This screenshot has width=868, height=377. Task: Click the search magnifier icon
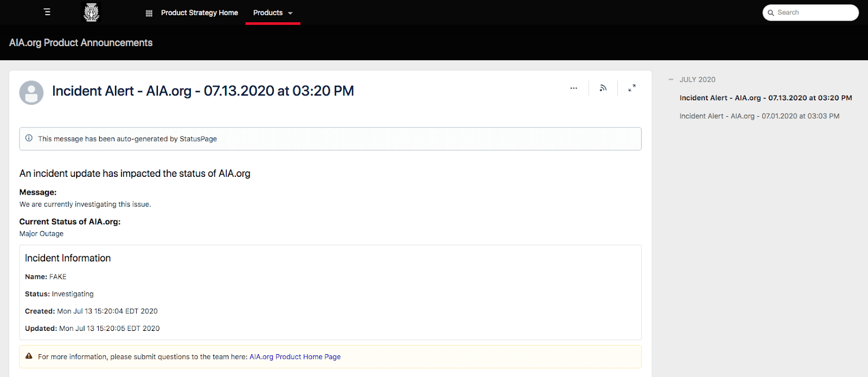click(771, 12)
